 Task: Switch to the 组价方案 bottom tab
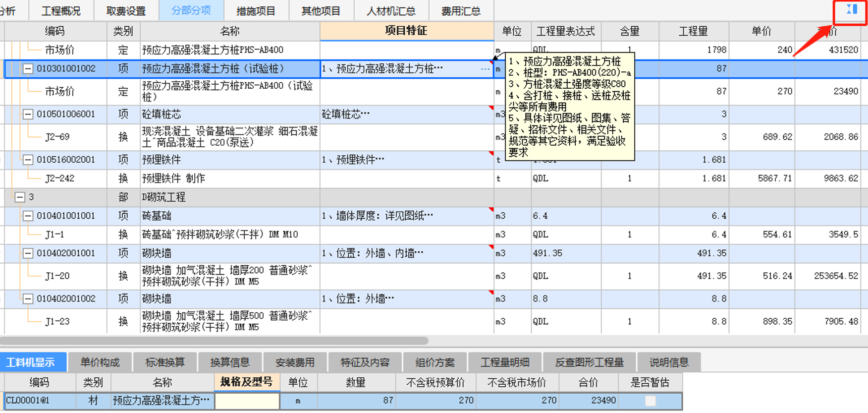[435, 362]
